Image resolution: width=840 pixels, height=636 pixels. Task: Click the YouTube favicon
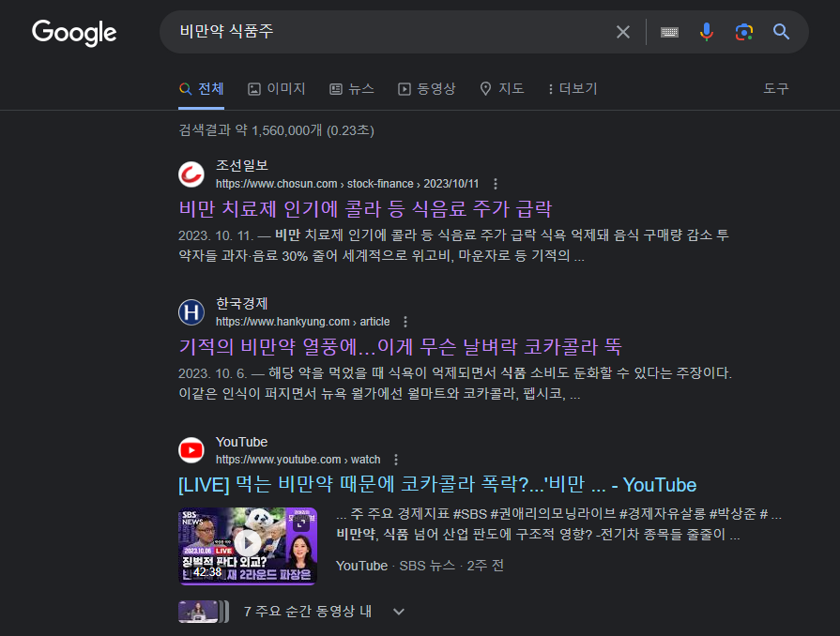(x=191, y=450)
